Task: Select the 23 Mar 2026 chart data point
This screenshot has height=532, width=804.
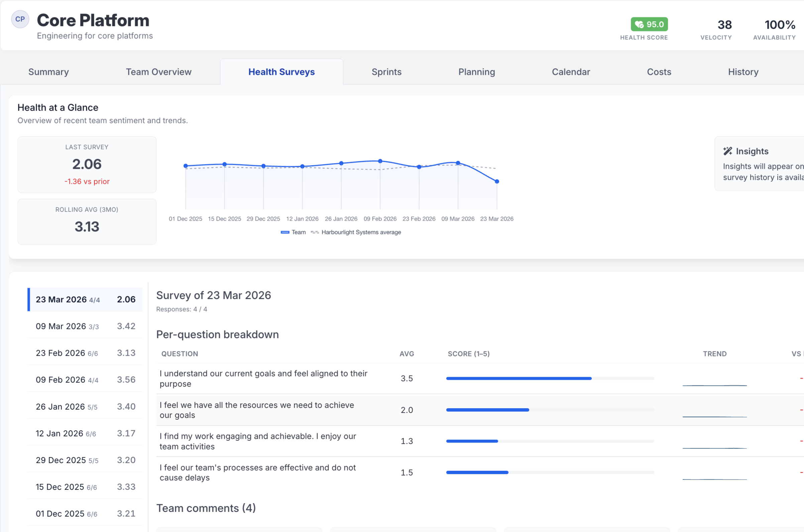Action: [x=497, y=181]
